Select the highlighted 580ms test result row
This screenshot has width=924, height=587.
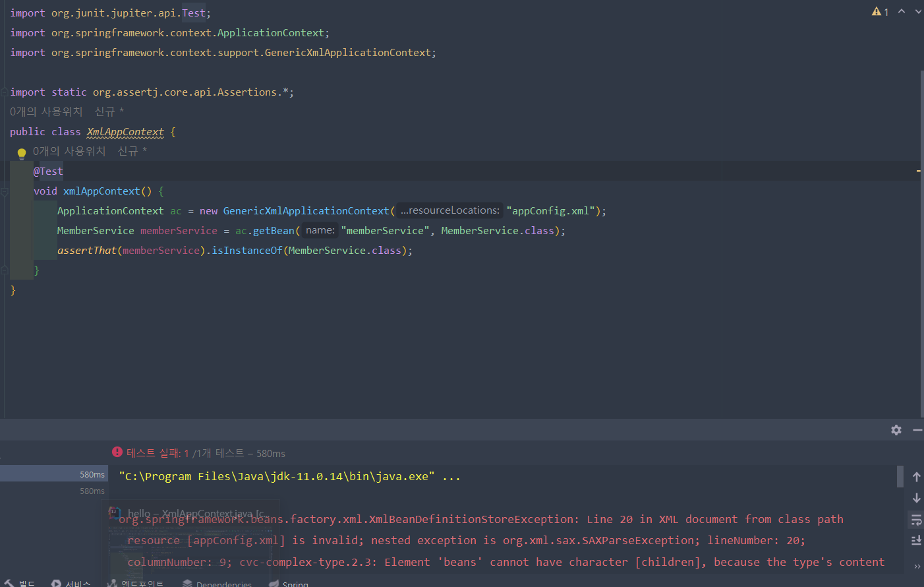tap(54, 474)
